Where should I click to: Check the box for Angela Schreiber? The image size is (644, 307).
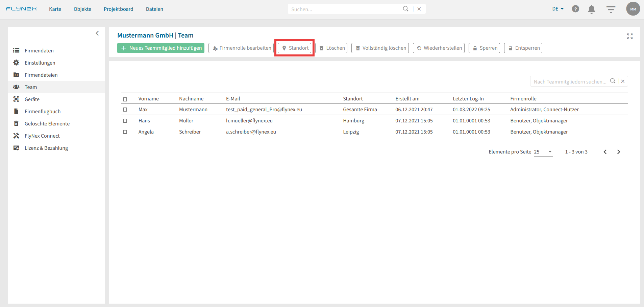125,132
